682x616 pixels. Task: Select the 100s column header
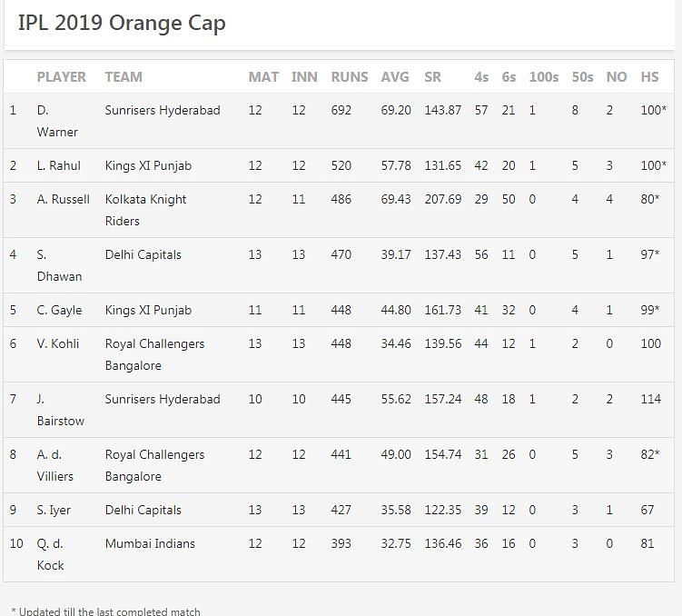pyautogui.click(x=543, y=77)
